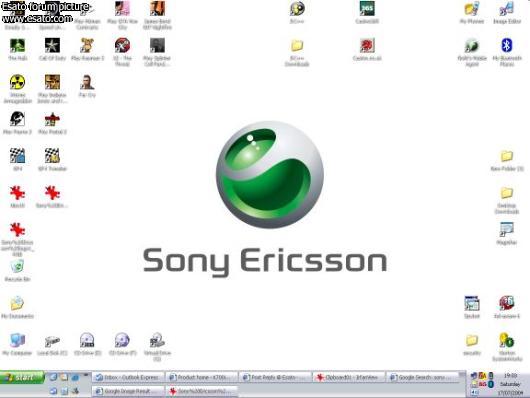Click the system tray clock
Viewport: 530px width, 398px height.
tap(510, 376)
